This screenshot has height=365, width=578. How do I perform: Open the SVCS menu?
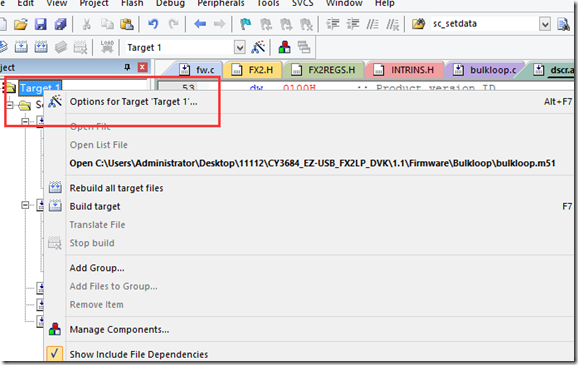(303, 3)
